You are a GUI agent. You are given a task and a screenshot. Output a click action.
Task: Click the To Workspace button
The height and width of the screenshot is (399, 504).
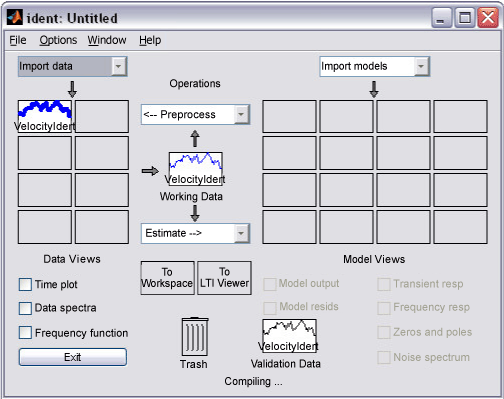tap(168, 278)
